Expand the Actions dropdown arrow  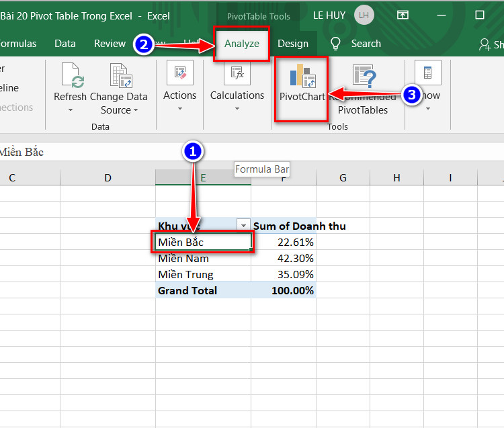180,109
